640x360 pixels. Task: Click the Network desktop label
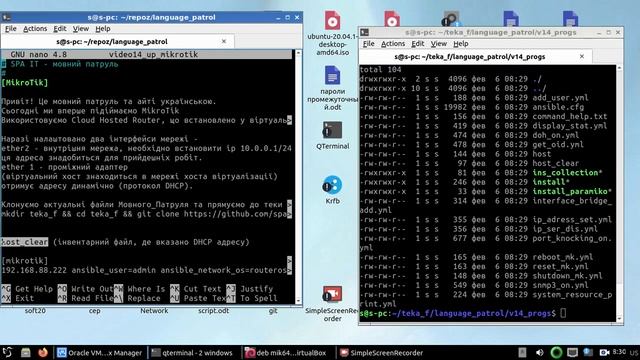pyautogui.click(x=154, y=311)
